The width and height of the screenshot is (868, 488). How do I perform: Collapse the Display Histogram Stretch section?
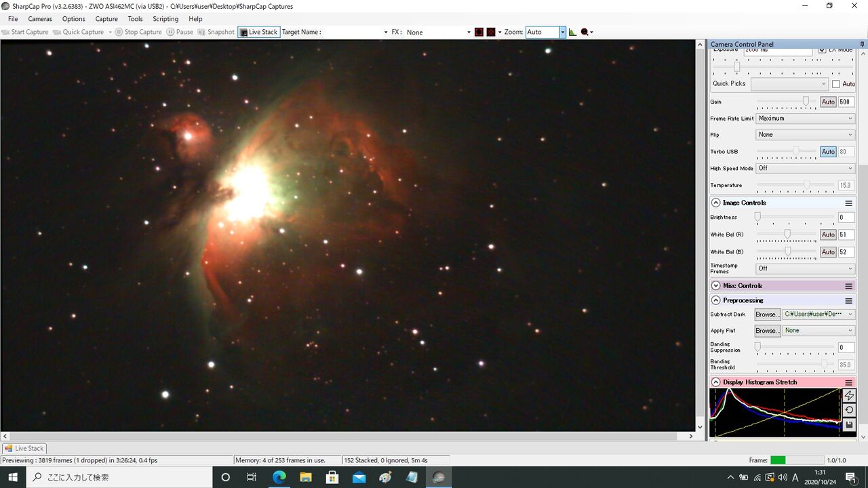(x=715, y=382)
